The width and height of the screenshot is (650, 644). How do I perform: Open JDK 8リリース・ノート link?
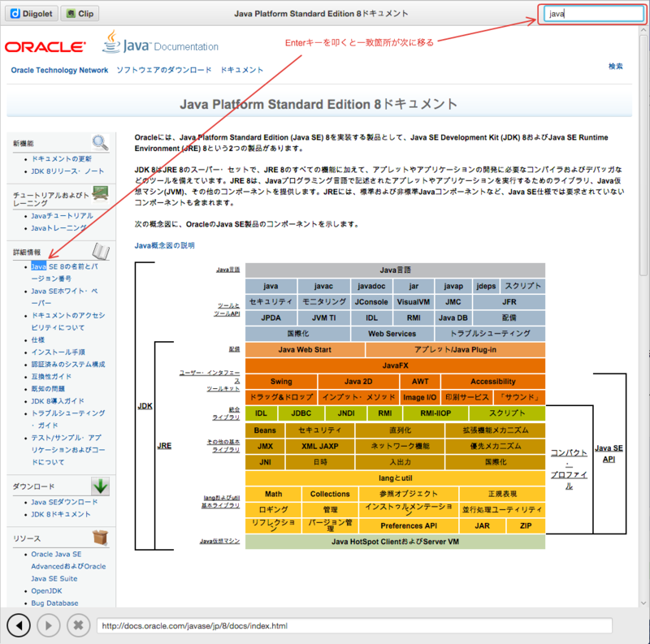click(67, 171)
